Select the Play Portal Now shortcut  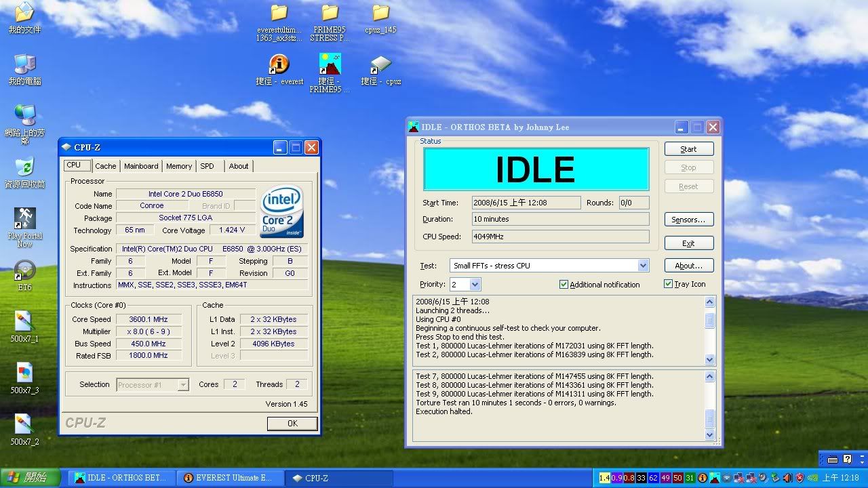[x=24, y=227]
